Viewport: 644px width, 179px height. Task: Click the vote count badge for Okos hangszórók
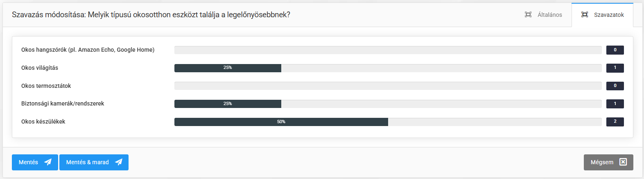pyautogui.click(x=615, y=50)
